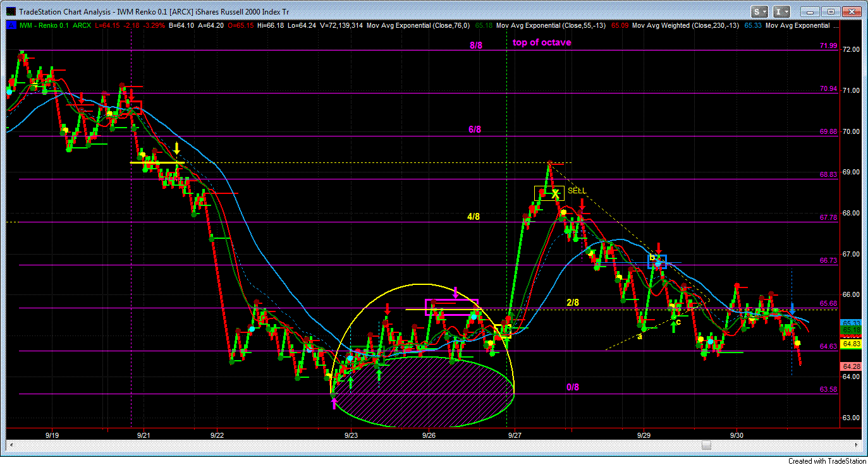Click the 64.63 price level label
The image size is (868, 465).
828,346
